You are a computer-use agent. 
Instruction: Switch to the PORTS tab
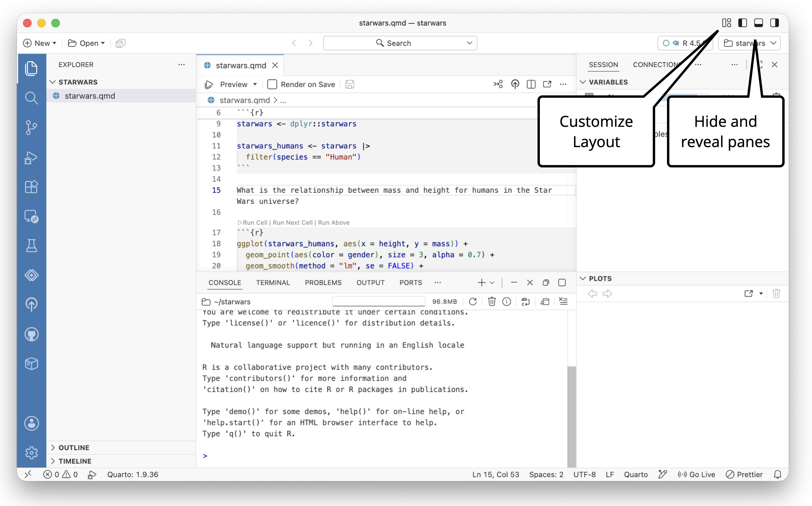tap(411, 282)
